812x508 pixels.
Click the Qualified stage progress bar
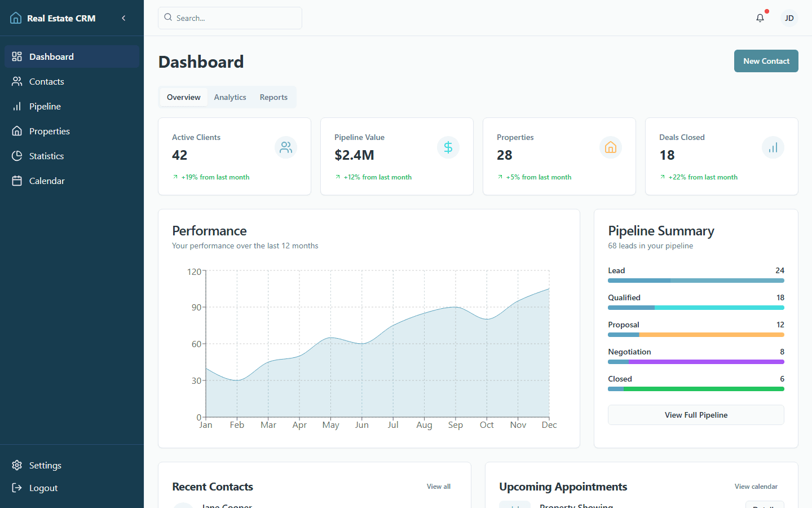[x=696, y=308]
